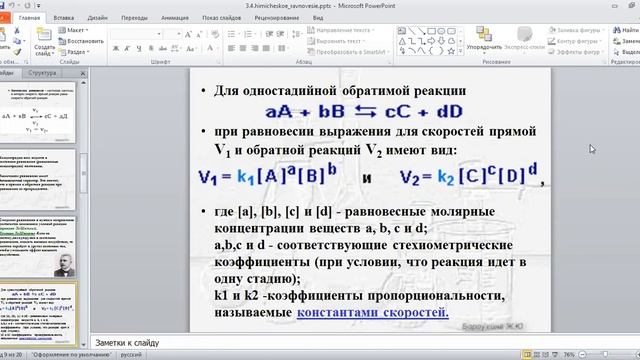The height and width of the screenshot is (360, 640).
Task: Follow the константами скоростей hyperlink
Action: 373,312
